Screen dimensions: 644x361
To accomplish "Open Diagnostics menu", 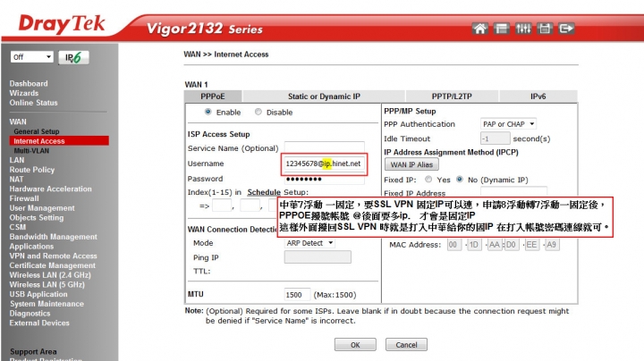I will (30, 313).
